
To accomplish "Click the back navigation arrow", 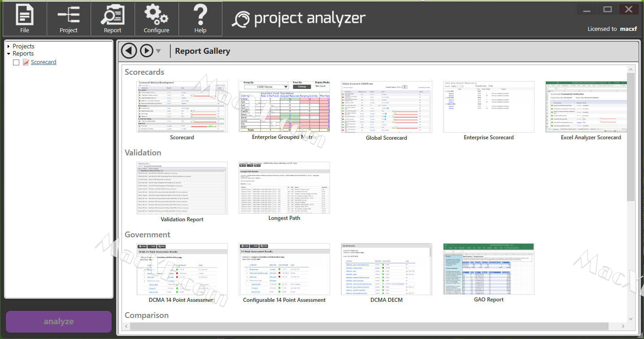I will pyautogui.click(x=129, y=50).
